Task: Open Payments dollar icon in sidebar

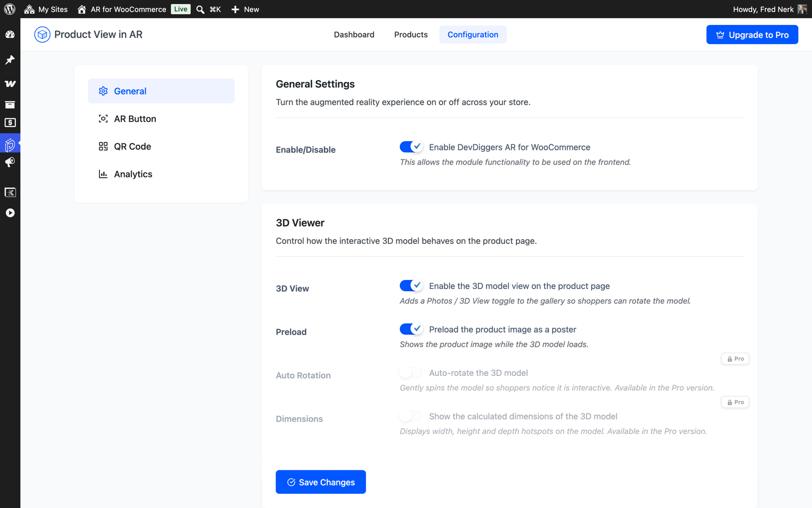Action: (10, 122)
